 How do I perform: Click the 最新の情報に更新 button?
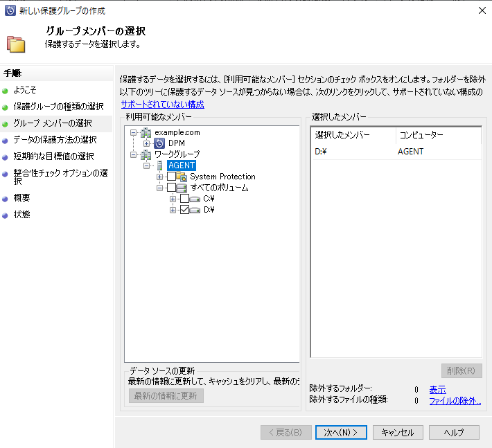click(166, 395)
